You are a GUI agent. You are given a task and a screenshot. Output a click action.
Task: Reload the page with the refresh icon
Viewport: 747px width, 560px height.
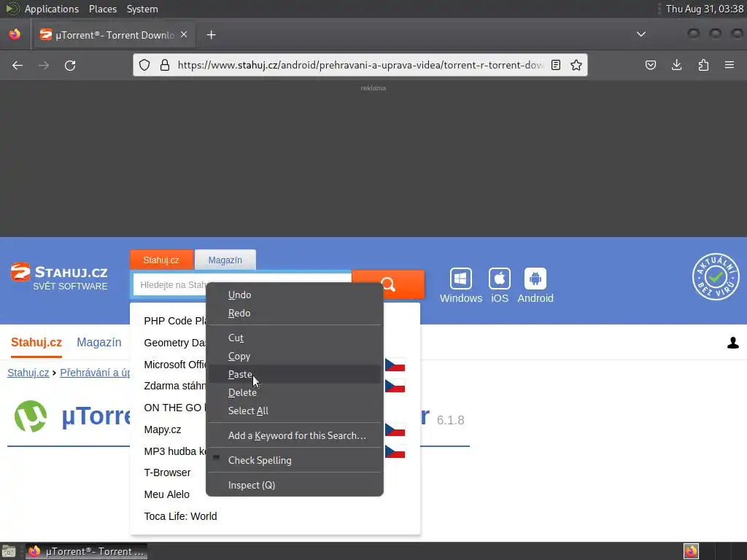[x=70, y=65]
